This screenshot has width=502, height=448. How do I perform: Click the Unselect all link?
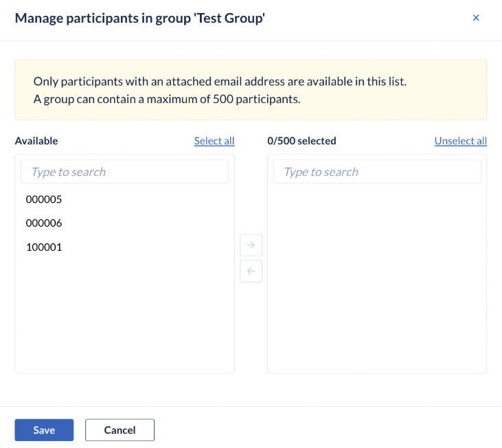tap(461, 141)
